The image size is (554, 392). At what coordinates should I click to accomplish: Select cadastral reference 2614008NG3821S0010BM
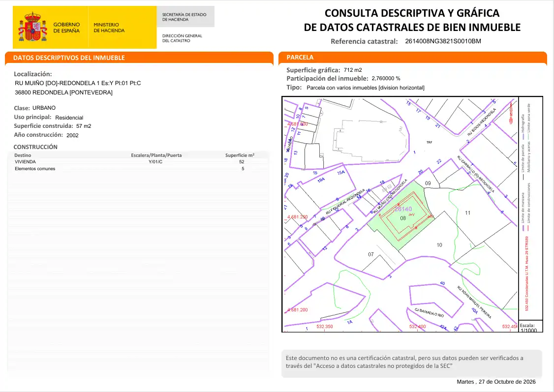(443, 41)
